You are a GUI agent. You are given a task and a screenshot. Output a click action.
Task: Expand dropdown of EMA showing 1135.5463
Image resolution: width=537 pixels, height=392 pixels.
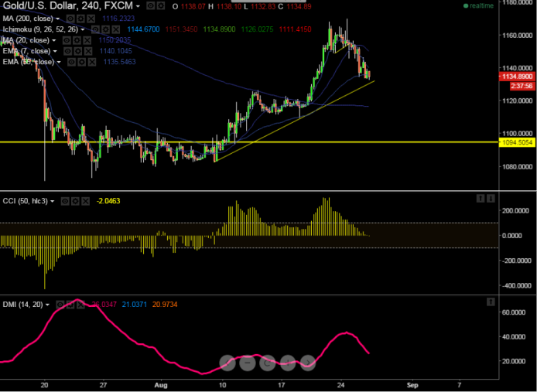pyautogui.click(x=59, y=63)
